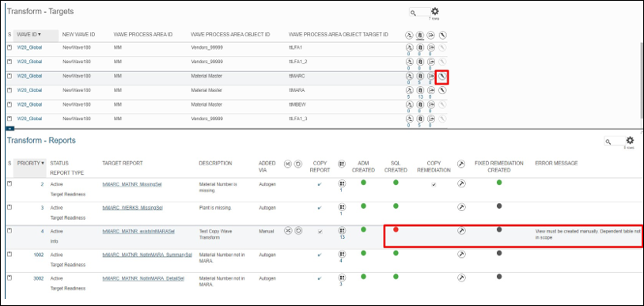This screenshot has height=306, width=644.
Task: Open the tvMARC_MATNR_existsInMARASel report link
Action: coord(138,231)
